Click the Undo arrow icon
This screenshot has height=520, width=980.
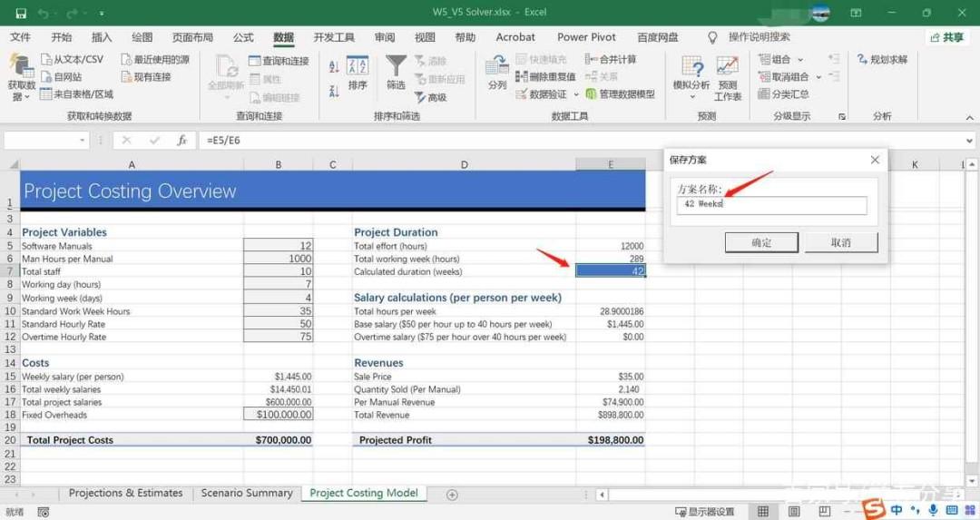click(x=44, y=13)
